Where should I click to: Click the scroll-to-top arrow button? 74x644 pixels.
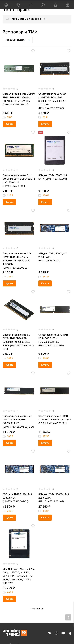click(68, 615)
